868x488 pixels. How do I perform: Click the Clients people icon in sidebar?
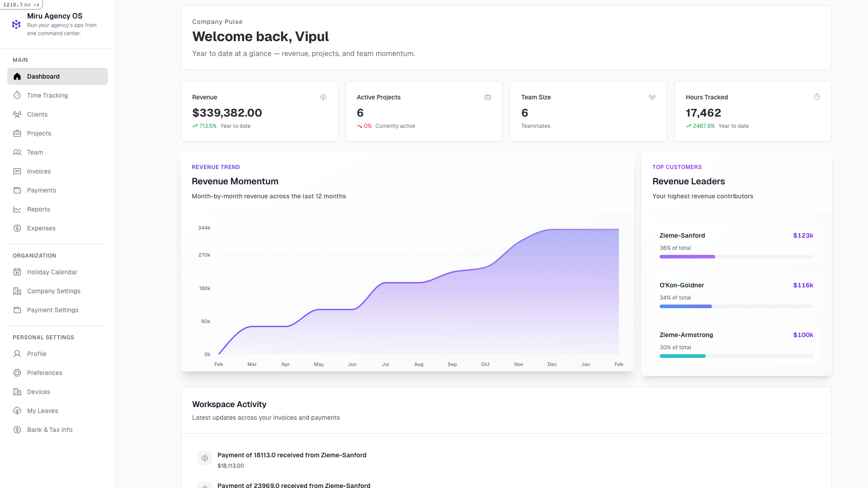coord(17,114)
